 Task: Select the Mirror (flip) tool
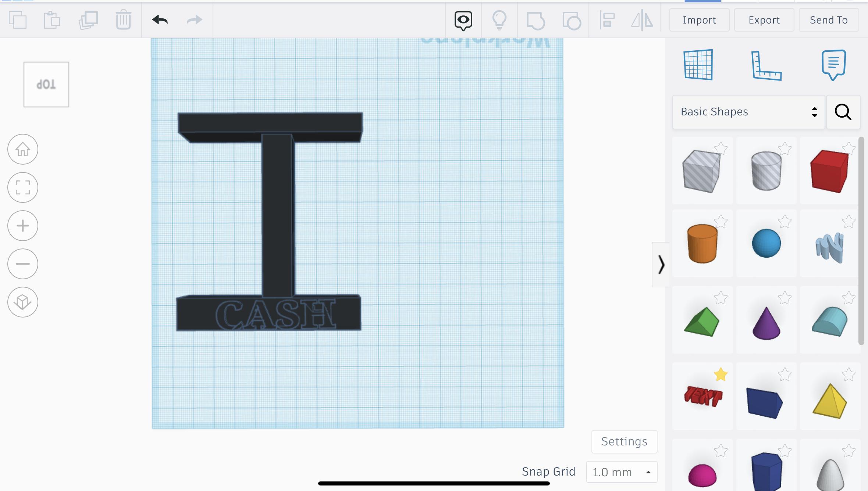tap(642, 20)
